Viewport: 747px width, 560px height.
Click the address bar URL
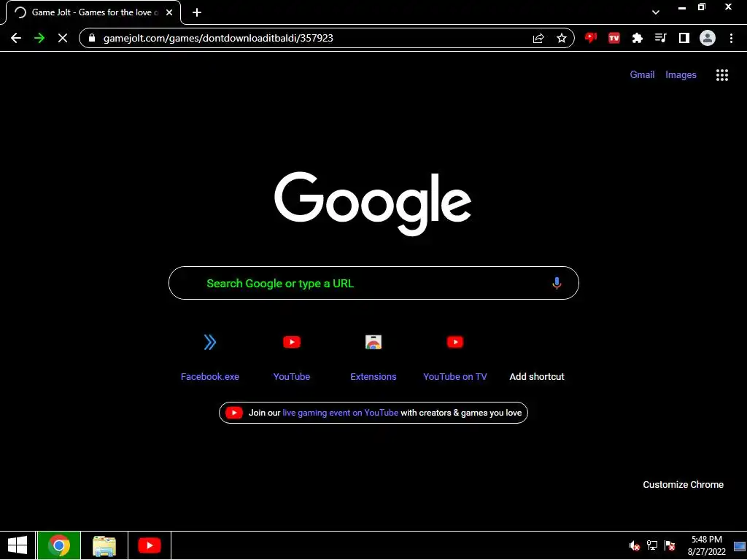[x=218, y=38]
